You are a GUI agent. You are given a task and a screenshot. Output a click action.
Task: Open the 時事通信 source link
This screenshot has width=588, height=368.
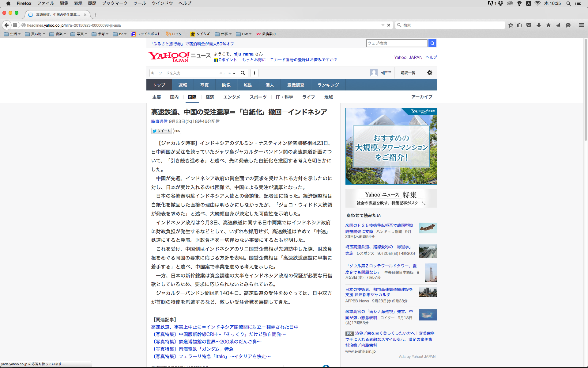click(159, 121)
